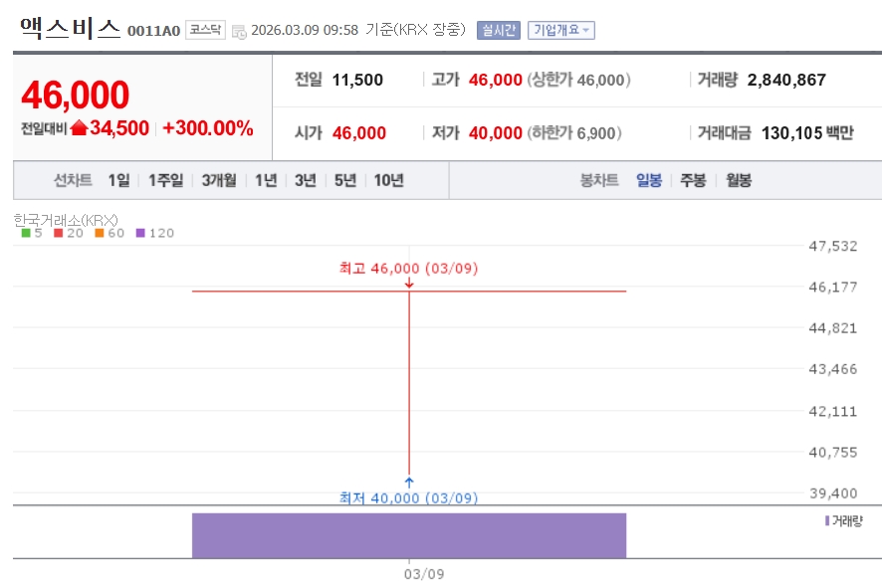Image resolution: width=882 pixels, height=588 pixels.
Task: Click the 액스비스 stock name heading
Action: [70, 28]
